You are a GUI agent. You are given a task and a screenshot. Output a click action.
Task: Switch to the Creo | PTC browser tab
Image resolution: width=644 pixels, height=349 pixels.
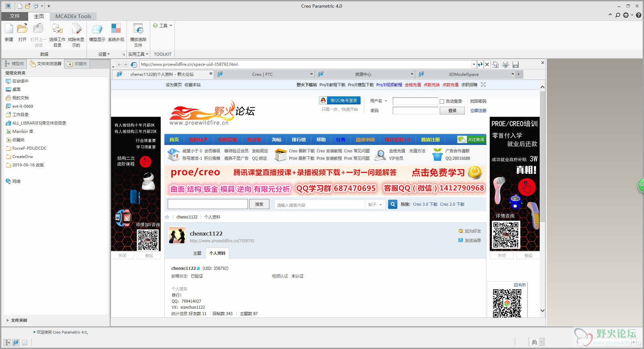pyautogui.click(x=262, y=74)
